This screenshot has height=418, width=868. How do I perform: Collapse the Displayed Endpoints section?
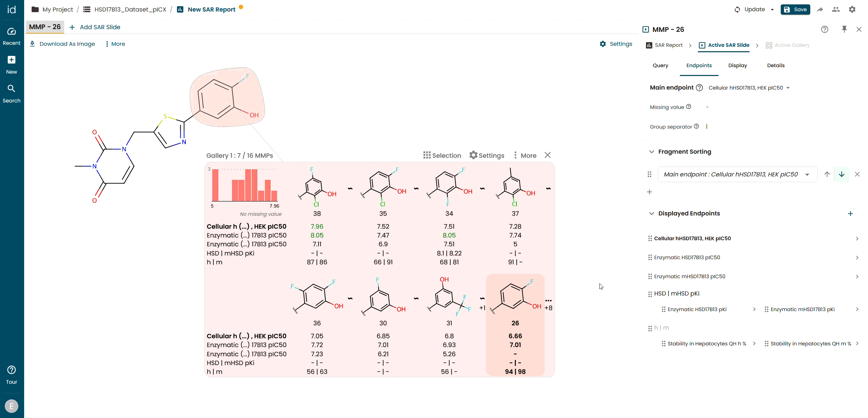pyautogui.click(x=651, y=213)
